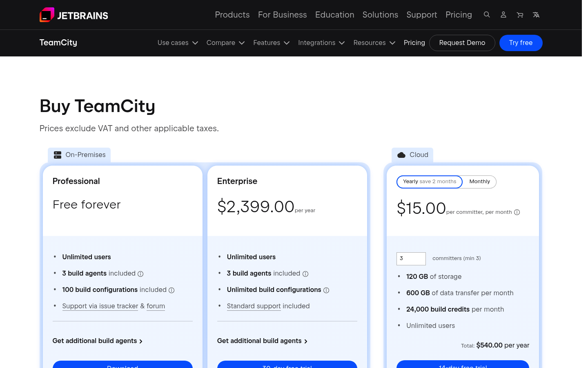Screen dimensions: 588x368
Task: Click the Buy TeamCity heading
Action: coord(97,106)
